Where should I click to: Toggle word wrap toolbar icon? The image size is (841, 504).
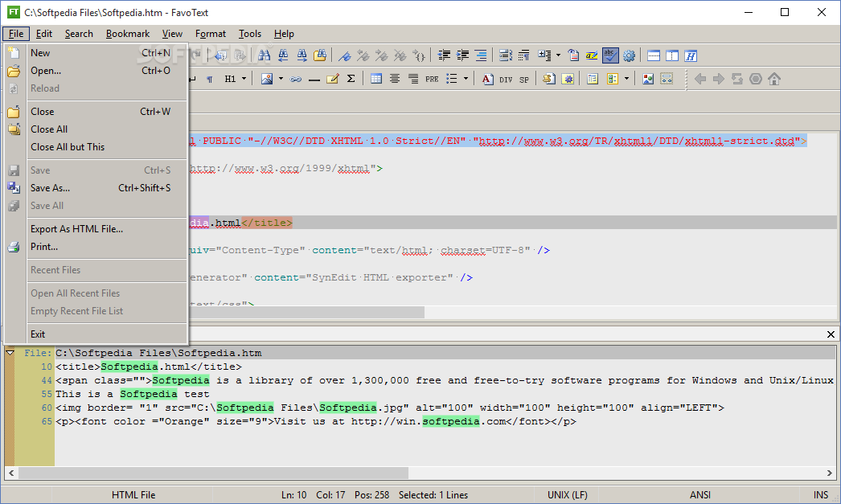point(505,55)
